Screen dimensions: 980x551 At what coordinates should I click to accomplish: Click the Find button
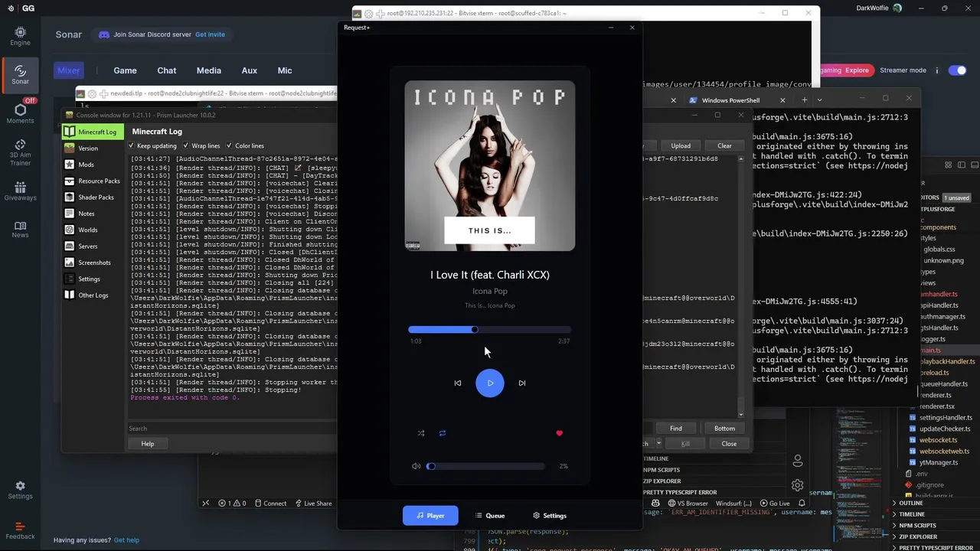676,429
